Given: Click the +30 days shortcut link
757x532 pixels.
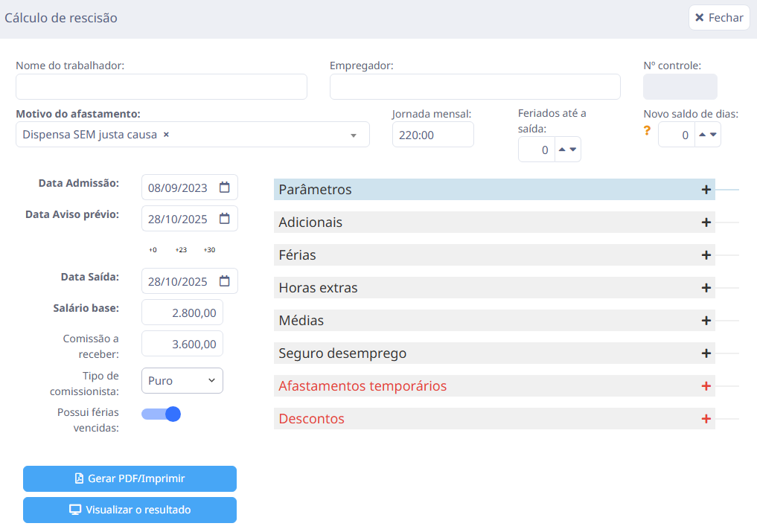Looking at the screenshot, I should [x=209, y=250].
